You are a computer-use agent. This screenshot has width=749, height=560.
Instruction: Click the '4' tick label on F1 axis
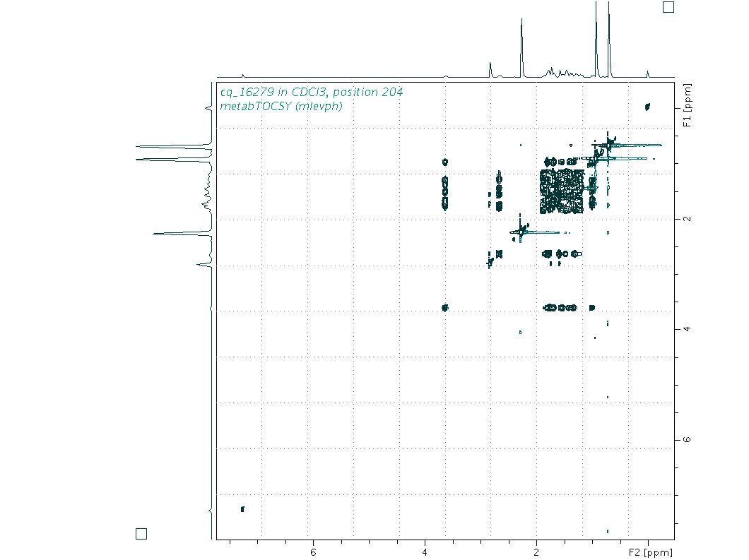pos(687,329)
